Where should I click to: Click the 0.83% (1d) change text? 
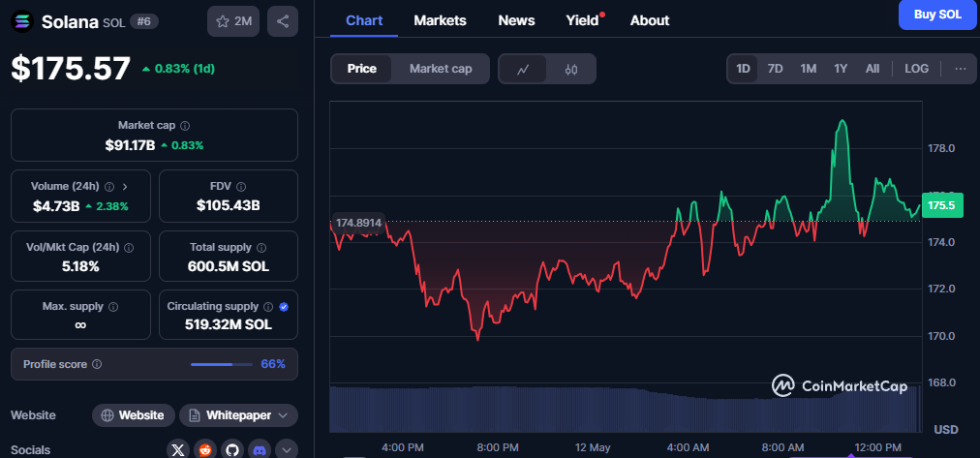click(184, 69)
